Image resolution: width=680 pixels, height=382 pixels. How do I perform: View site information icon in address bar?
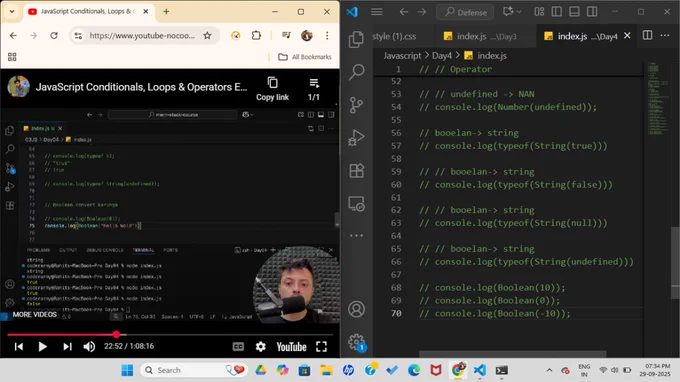78,36
